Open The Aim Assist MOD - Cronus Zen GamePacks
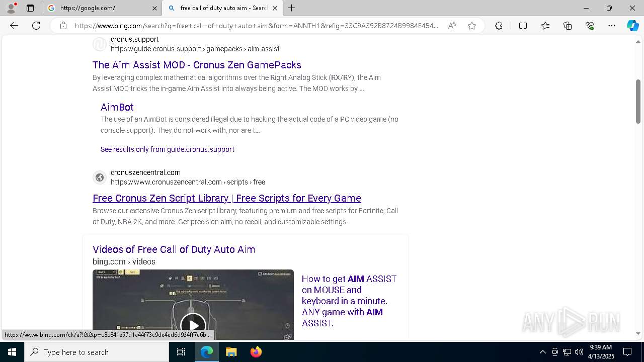644x362 pixels. tap(197, 65)
